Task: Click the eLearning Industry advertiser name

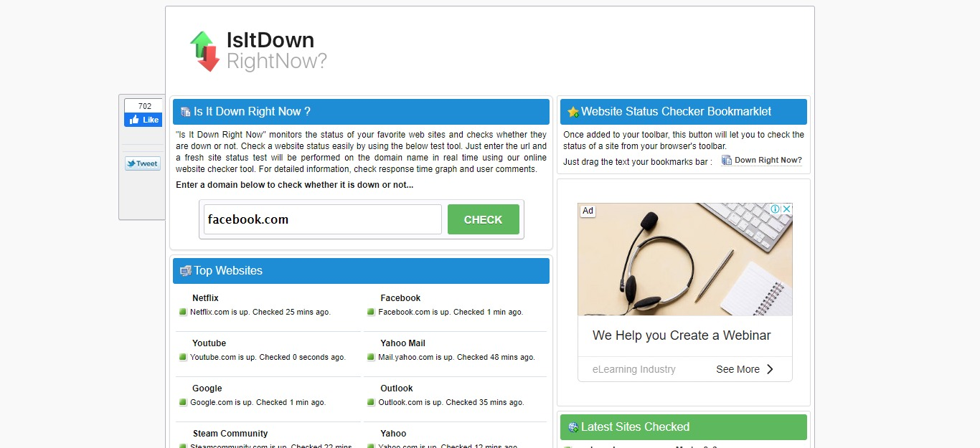Action: 634,369
